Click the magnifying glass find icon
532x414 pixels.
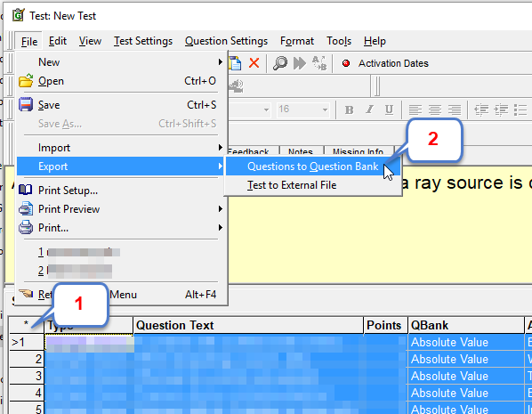tap(280, 63)
